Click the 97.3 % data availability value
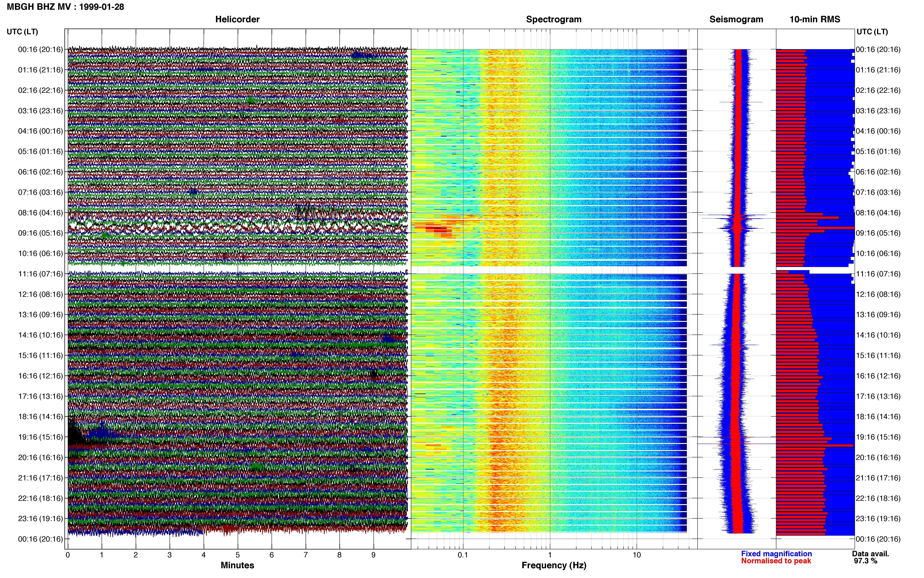The image size is (924, 578). coord(865,561)
